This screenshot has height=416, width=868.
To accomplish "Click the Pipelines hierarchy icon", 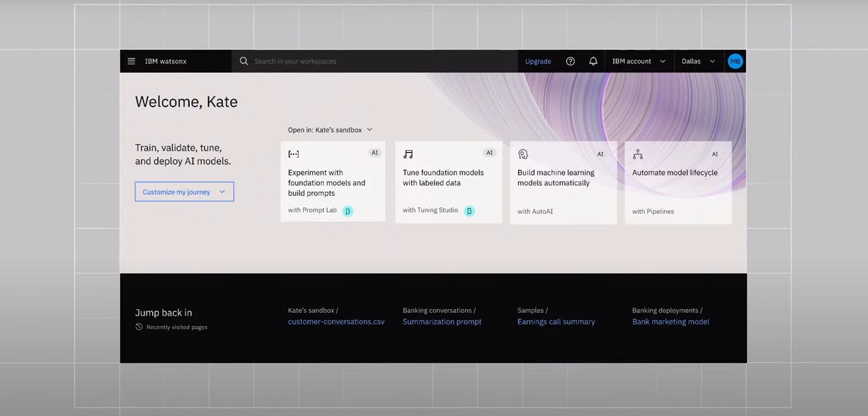I will click(637, 154).
